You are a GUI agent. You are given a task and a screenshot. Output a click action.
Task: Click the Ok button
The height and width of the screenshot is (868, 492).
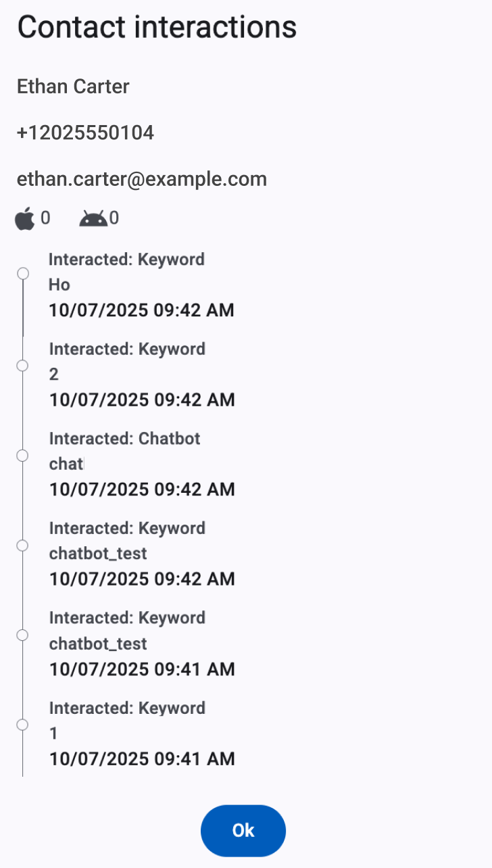pos(243,831)
